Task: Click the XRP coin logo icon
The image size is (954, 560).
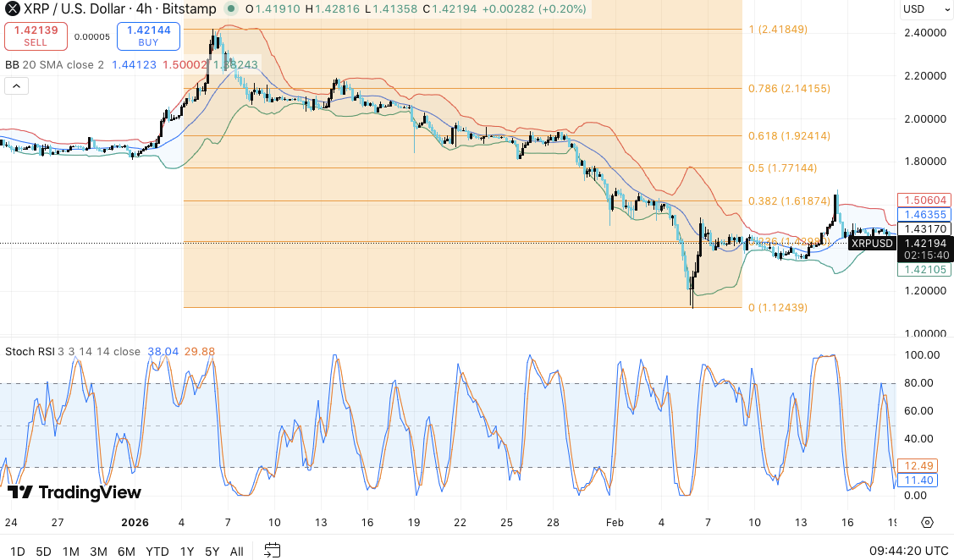Action: (13, 8)
